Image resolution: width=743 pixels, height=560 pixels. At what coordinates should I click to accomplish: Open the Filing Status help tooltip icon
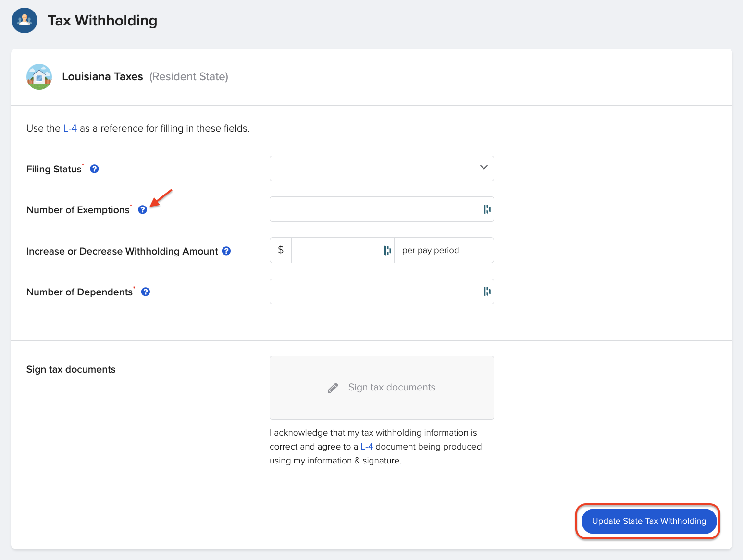pos(95,169)
